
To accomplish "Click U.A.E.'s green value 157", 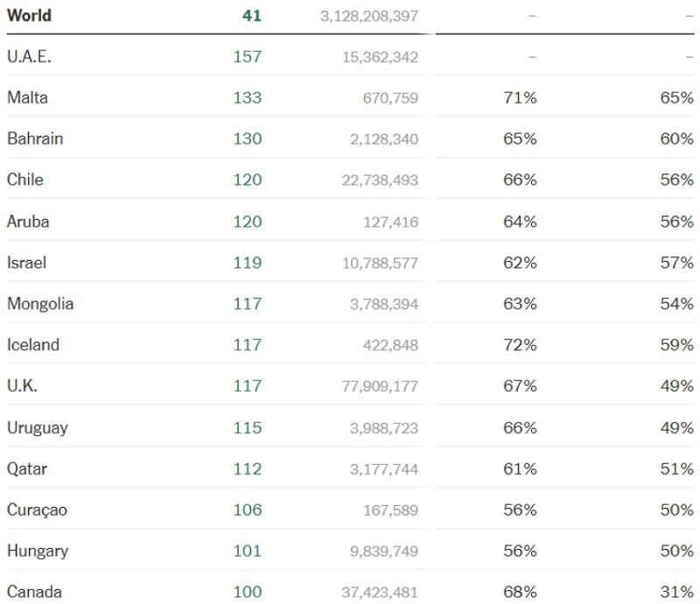I will (248, 57).
